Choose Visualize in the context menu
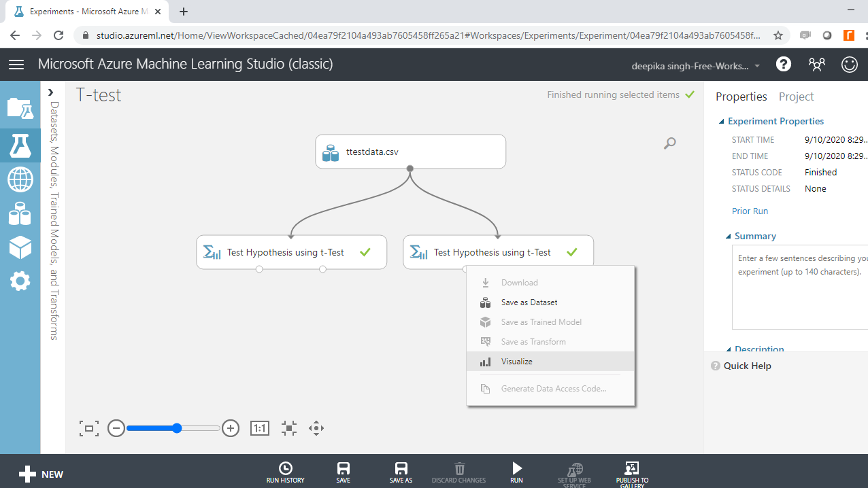Viewport: 868px width, 488px height. [550, 362]
